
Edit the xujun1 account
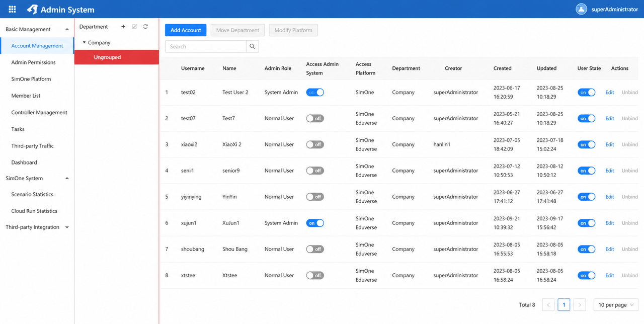[x=610, y=223]
